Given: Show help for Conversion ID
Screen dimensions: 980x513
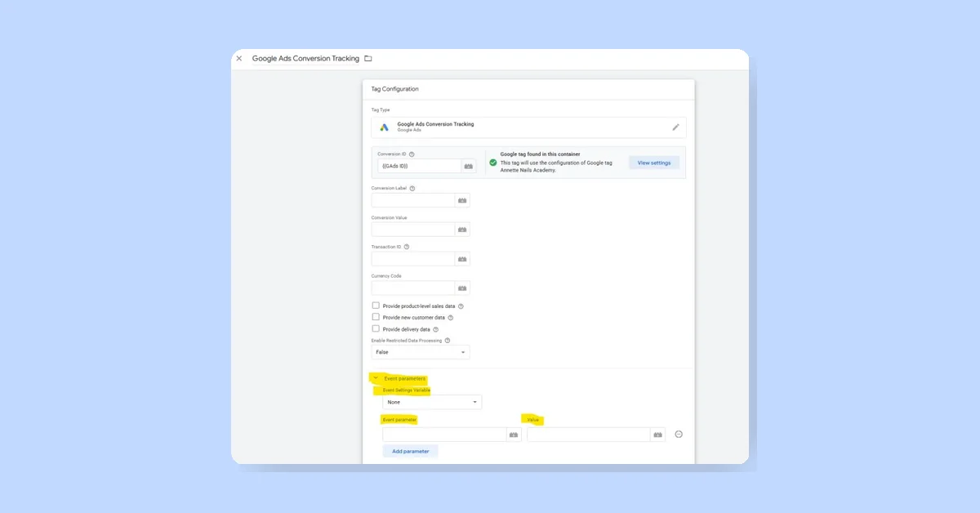Looking at the screenshot, I should pyautogui.click(x=412, y=154).
